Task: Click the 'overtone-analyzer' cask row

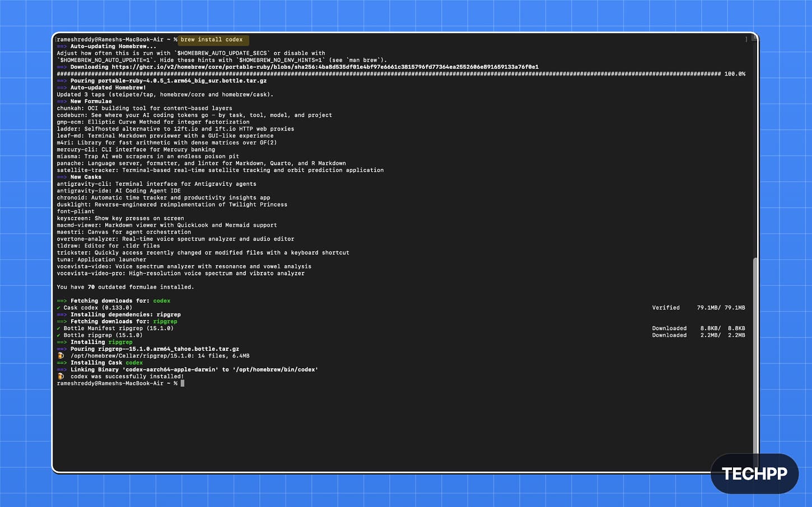Action: coord(175,239)
